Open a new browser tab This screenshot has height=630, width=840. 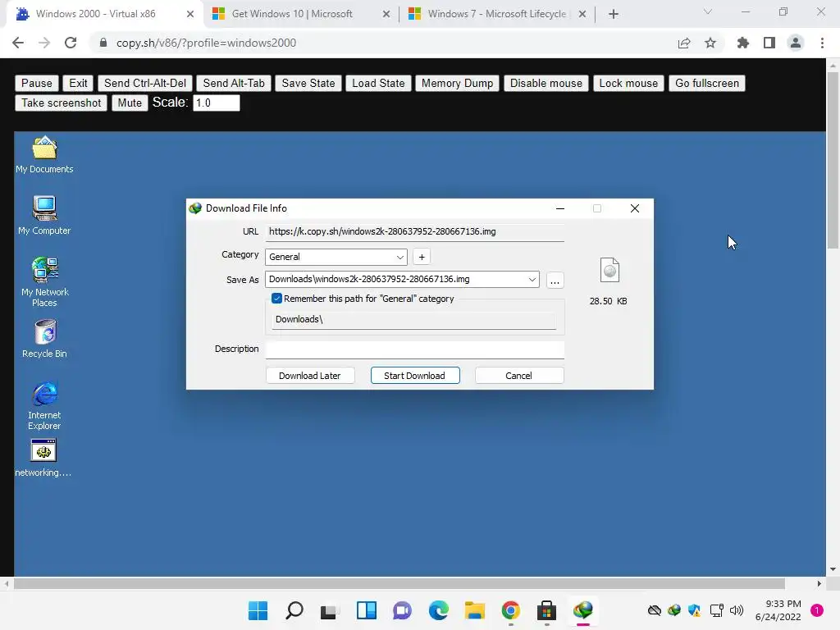(x=614, y=14)
